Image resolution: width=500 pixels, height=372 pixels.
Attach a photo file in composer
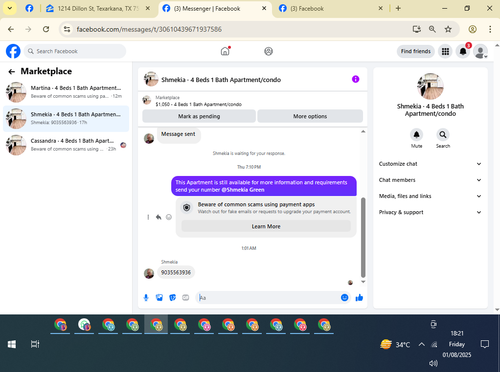159,298
